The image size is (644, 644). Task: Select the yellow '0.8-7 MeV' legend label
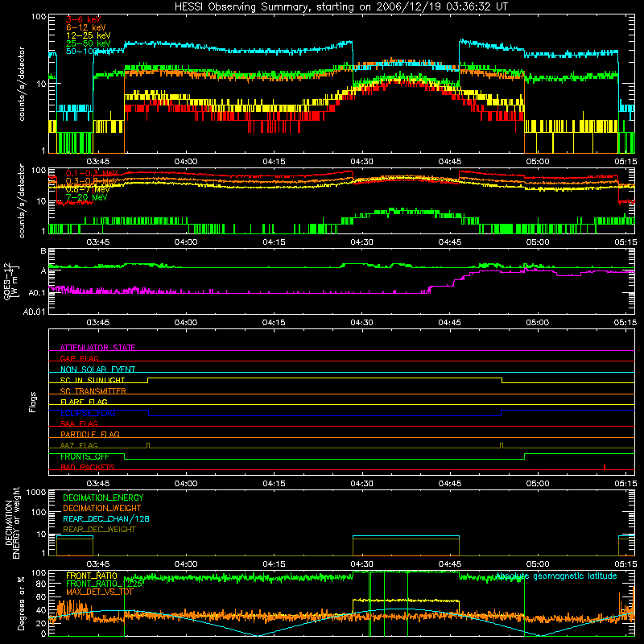88,189
